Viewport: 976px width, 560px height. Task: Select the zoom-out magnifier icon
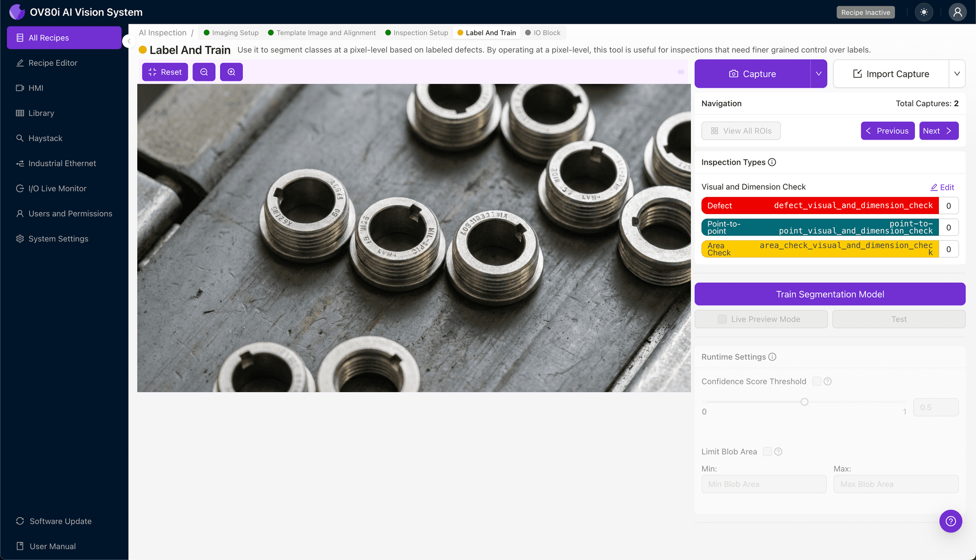point(204,71)
